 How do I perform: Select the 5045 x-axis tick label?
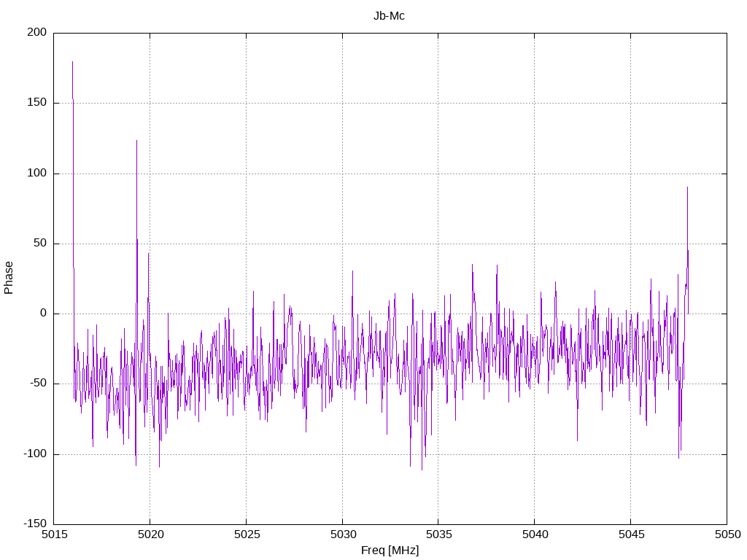click(x=630, y=536)
